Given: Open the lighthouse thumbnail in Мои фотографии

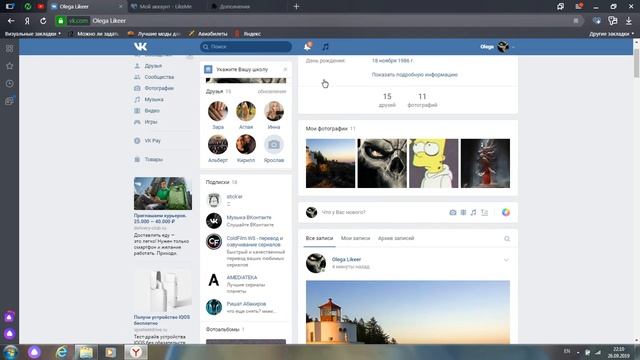Looking at the screenshot, I should coord(330,163).
